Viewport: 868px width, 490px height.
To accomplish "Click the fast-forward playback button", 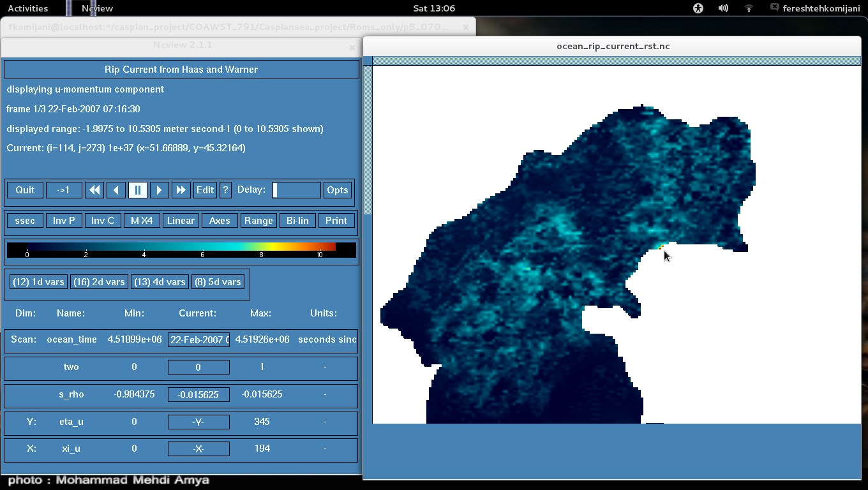I will [181, 190].
